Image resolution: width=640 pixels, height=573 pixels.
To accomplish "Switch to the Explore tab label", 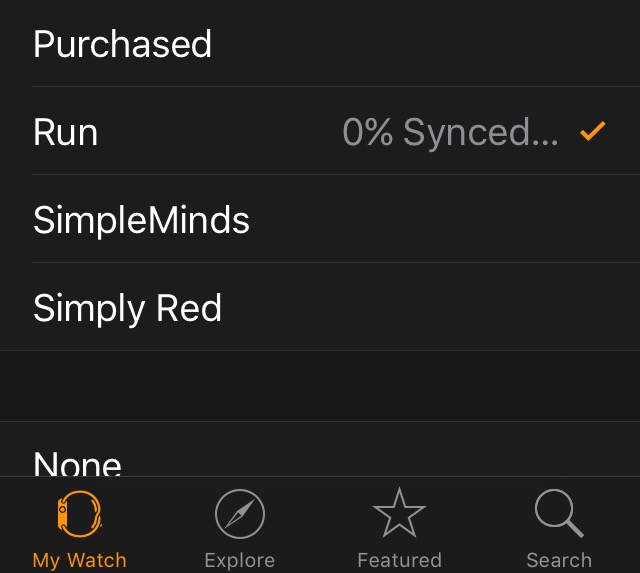I will click(240, 560).
